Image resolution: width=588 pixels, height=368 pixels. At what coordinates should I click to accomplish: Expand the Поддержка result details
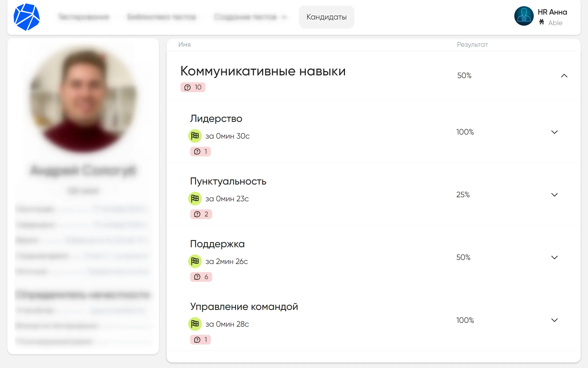(554, 257)
